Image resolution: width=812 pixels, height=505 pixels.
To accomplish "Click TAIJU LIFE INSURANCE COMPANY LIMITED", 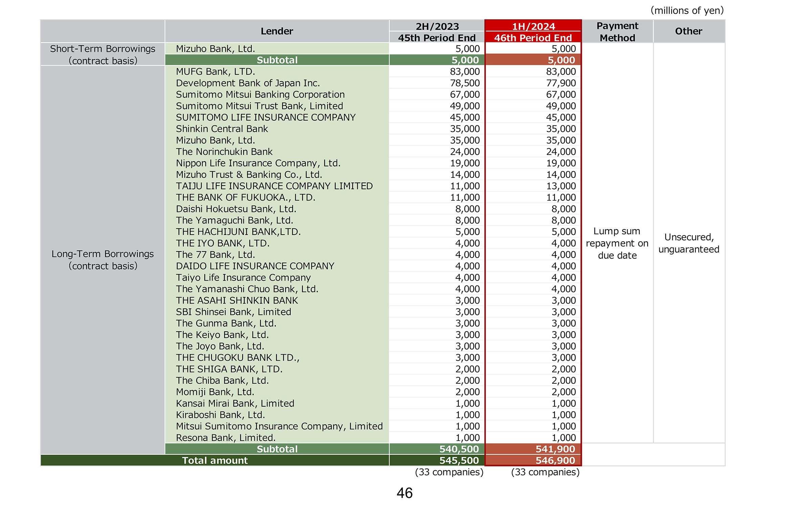I will [274, 186].
